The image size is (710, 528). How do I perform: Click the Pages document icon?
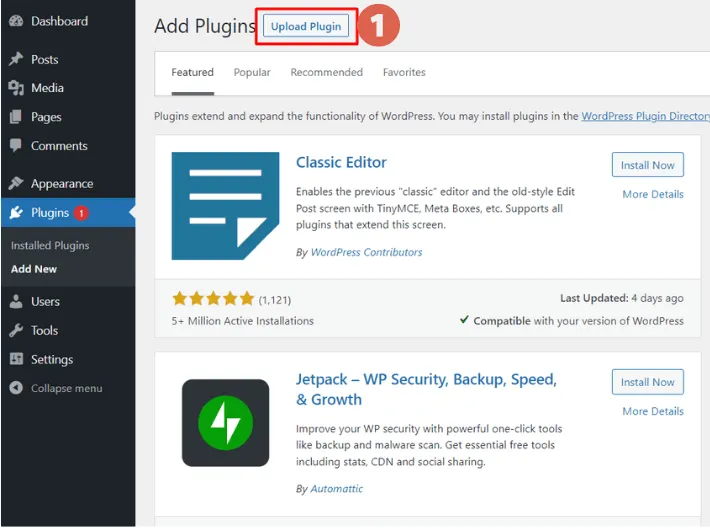[16, 117]
